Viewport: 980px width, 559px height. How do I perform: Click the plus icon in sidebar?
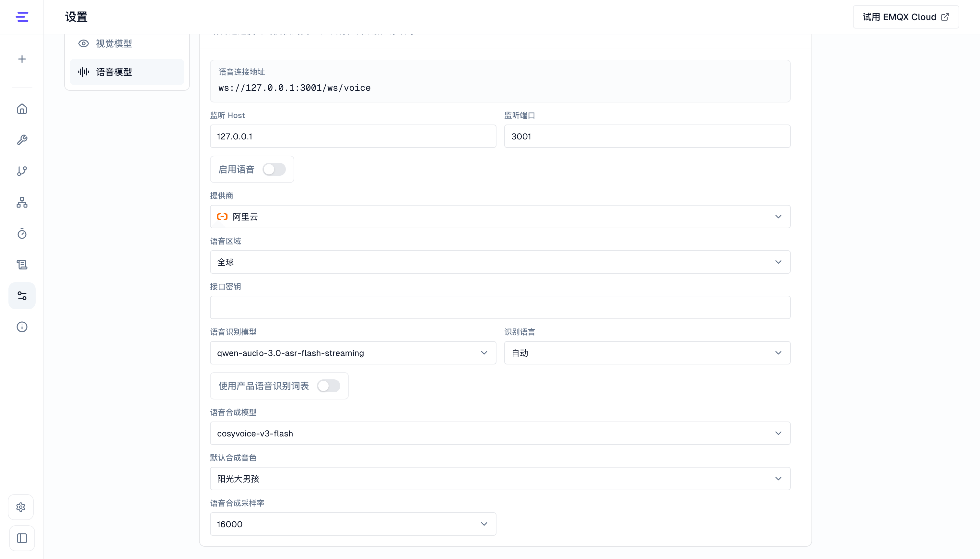pos(22,59)
